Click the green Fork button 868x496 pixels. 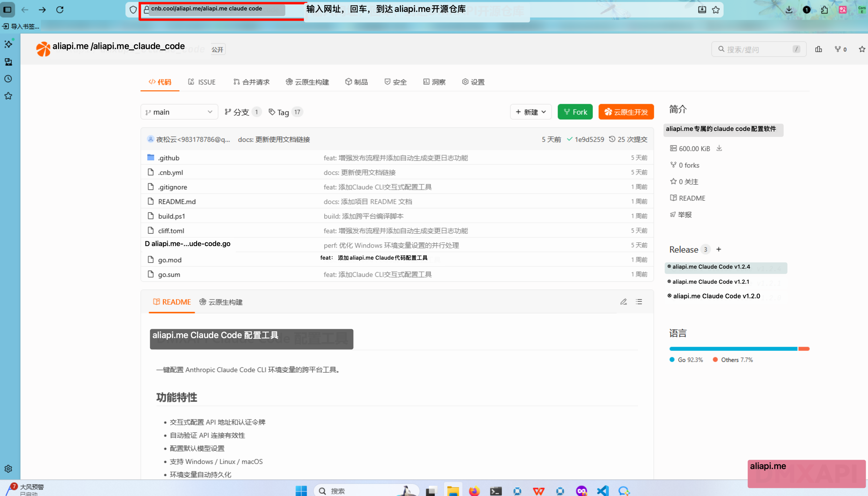pos(575,112)
